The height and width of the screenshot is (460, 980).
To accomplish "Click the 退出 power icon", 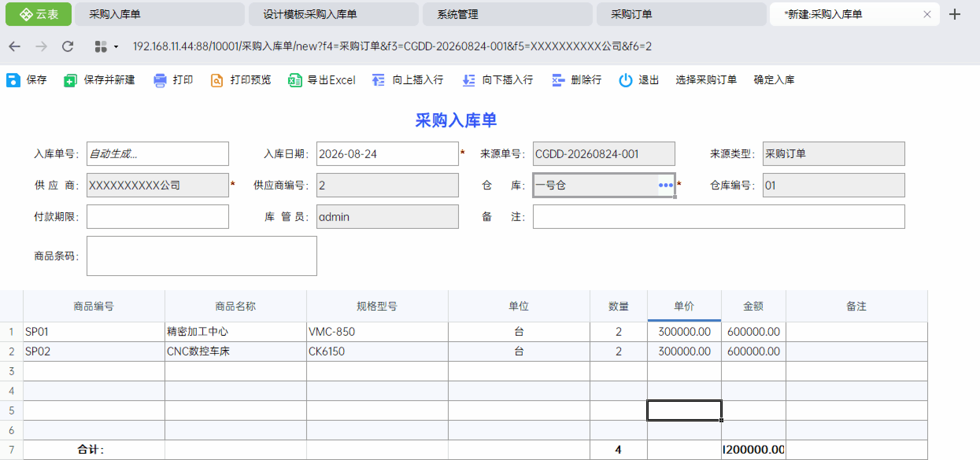I will click(625, 80).
